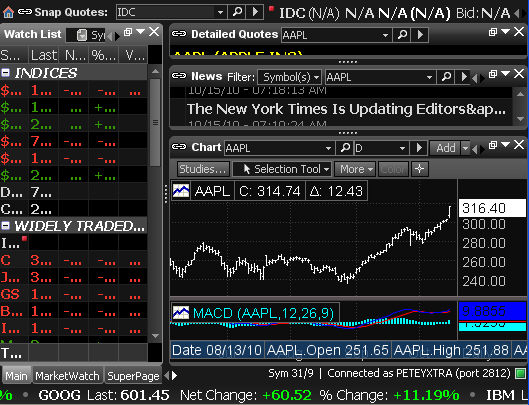Click the Snap Quotes go arrow button
Image resolution: width=529 pixels, height=405 pixels.
click(x=255, y=12)
